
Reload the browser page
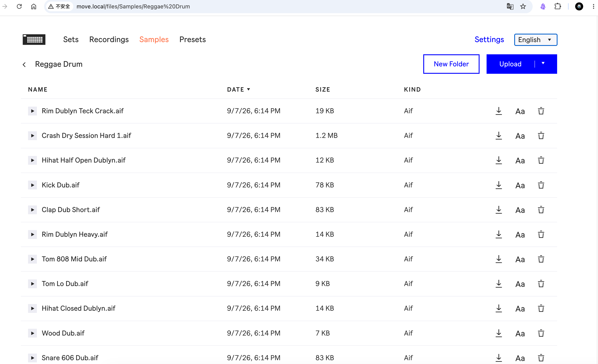tap(19, 6)
